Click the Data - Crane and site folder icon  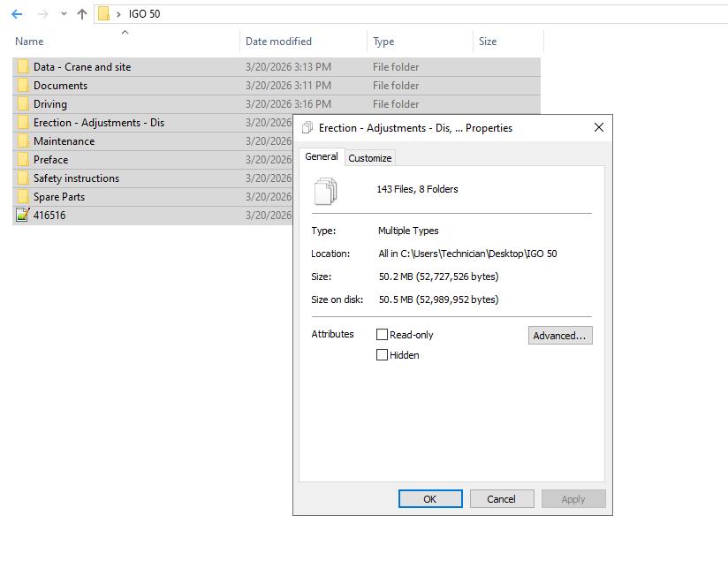[22, 67]
